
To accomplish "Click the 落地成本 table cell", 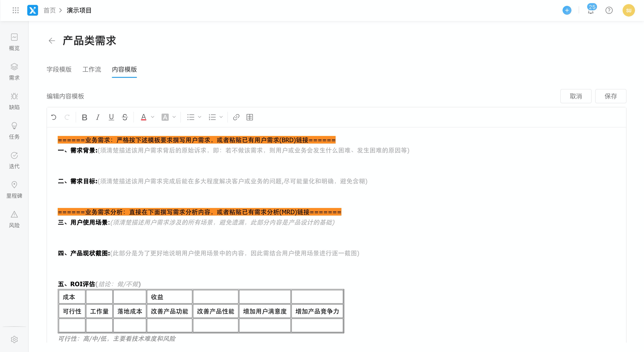I will (x=130, y=311).
